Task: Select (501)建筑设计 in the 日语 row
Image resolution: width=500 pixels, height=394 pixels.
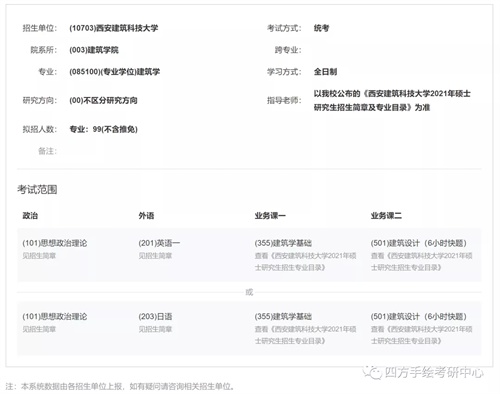Action: click(x=419, y=316)
